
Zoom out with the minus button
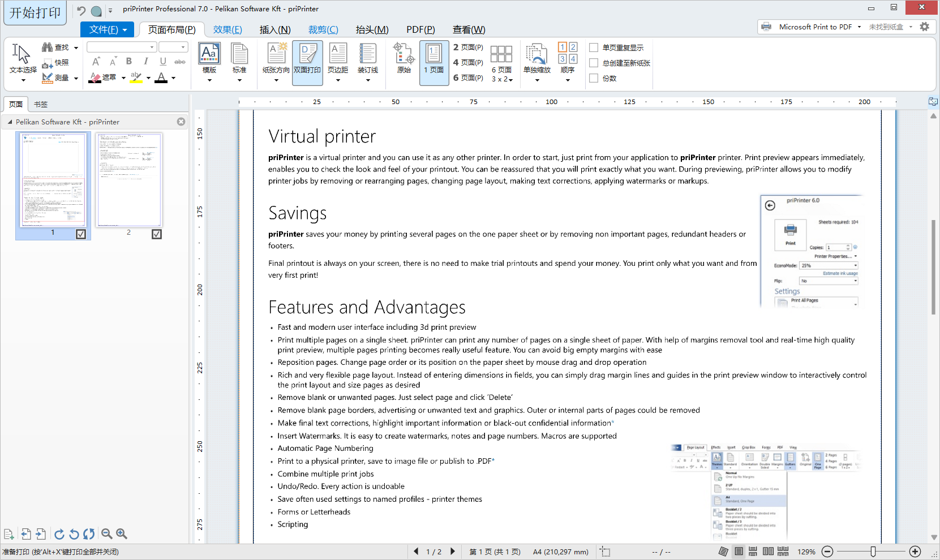(x=827, y=552)
